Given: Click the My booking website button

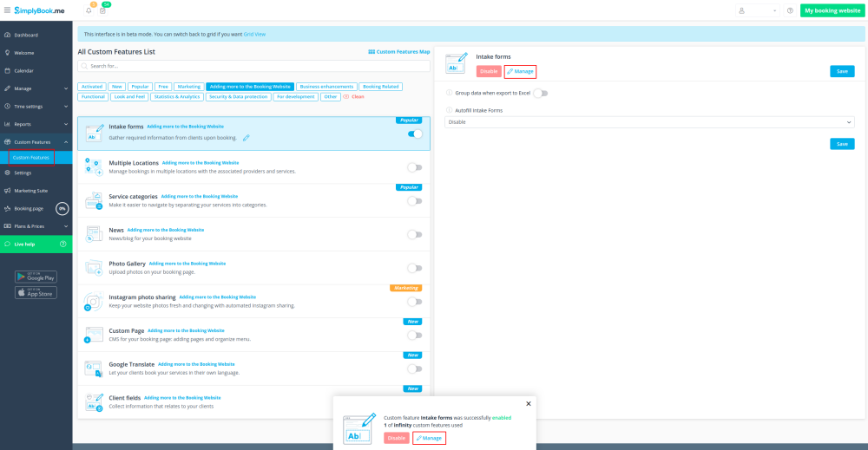Looking at the screenshot, I should click(832, 10).
